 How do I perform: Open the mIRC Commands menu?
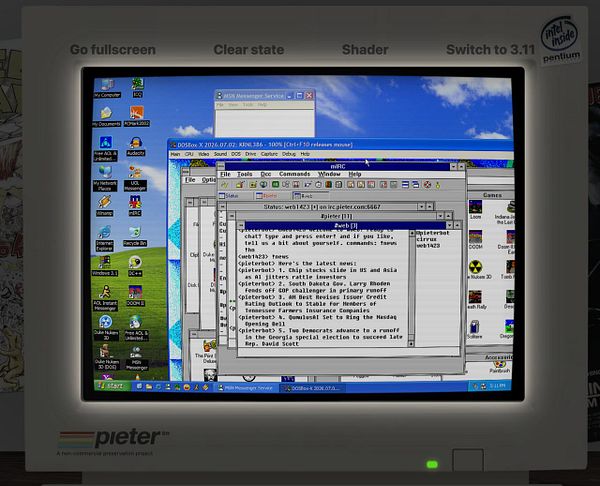pyautogui.click(x=294, y=174)
